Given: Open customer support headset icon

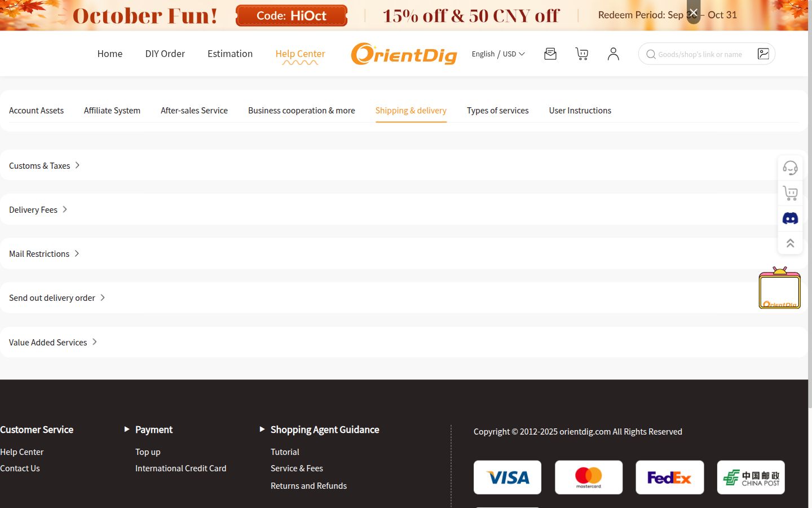Looking at the screenshot, I should pyautogui.click(x=790, y=168).
